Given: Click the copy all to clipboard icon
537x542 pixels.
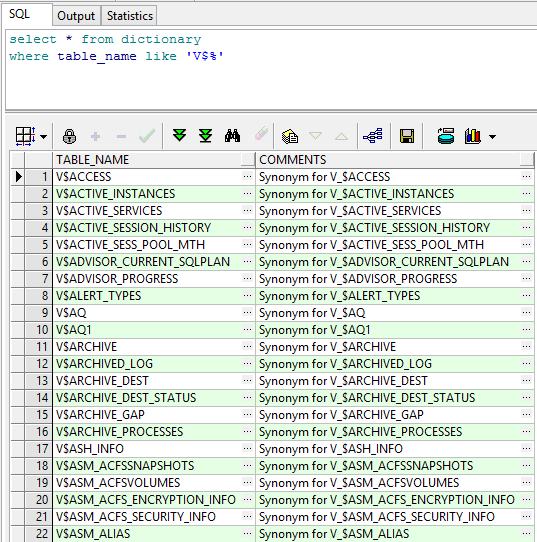Looking at the screenshot, I should pyautogui.click(x=290, y=136).
